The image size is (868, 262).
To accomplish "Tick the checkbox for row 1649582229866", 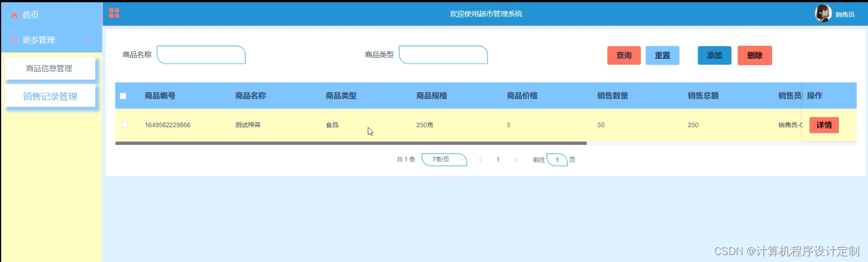I will point(124,125).
